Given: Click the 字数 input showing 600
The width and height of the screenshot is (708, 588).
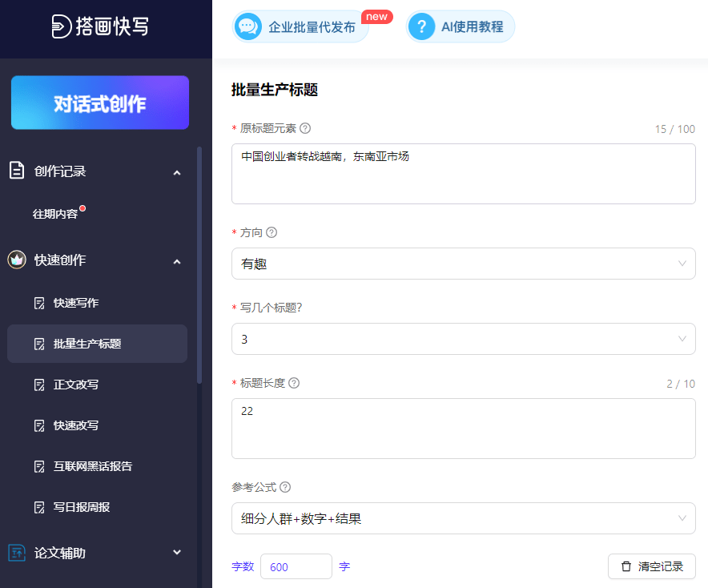Looking at the screenshot, I should [x=296, y=566].
